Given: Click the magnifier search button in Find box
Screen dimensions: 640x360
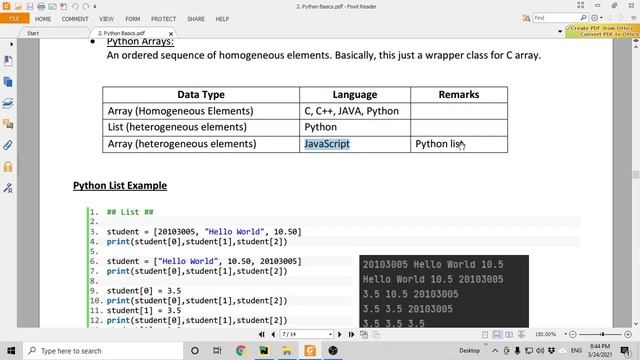Looking at the screenshot, I should pyautogui.click(x=584, y=18).
